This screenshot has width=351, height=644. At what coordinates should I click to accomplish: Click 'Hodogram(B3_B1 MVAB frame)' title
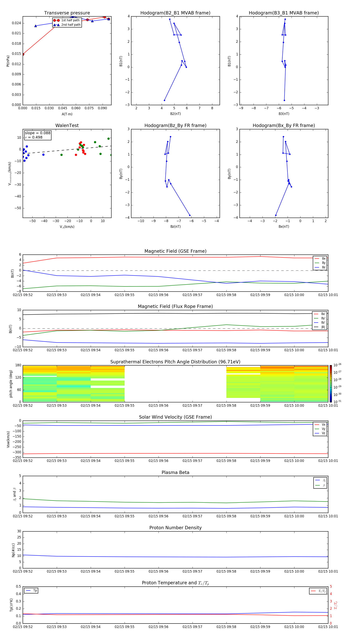pos(284,13)
